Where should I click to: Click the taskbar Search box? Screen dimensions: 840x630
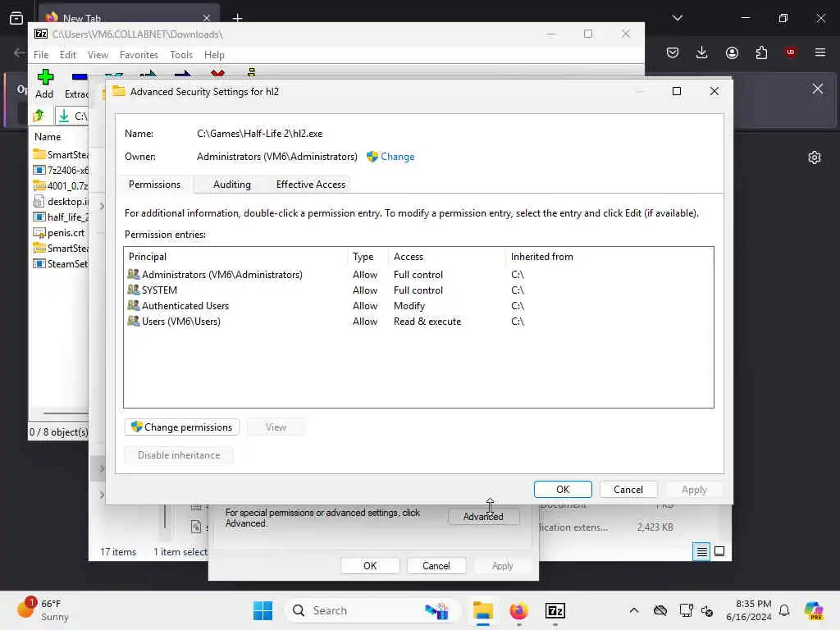click(373, 610)
